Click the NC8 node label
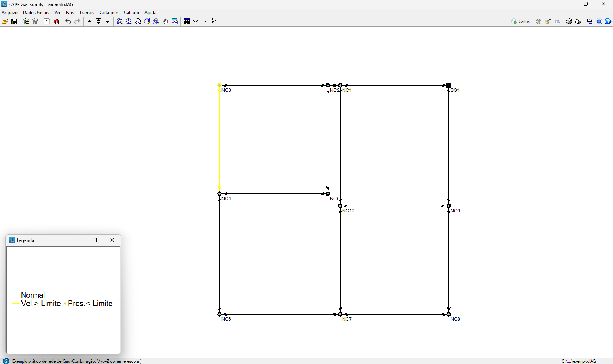Screen dimensions: 613x364 [x=455, y=319]
